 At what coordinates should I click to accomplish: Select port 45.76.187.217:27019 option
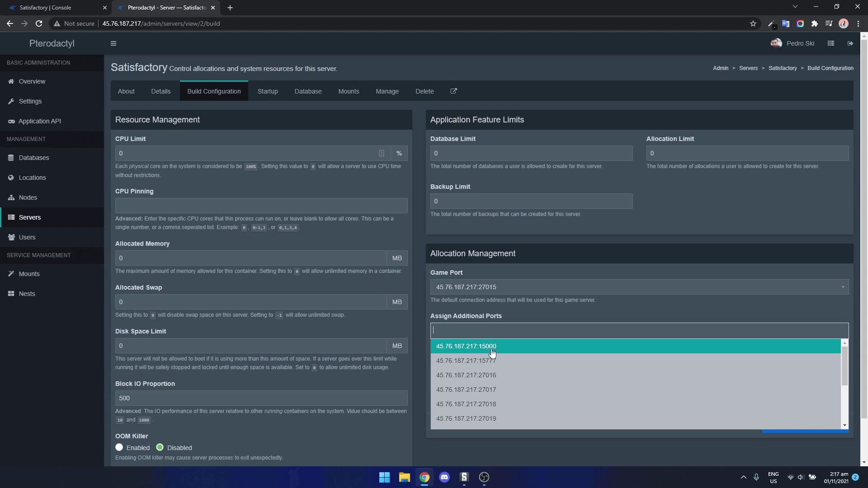(636, 418)
